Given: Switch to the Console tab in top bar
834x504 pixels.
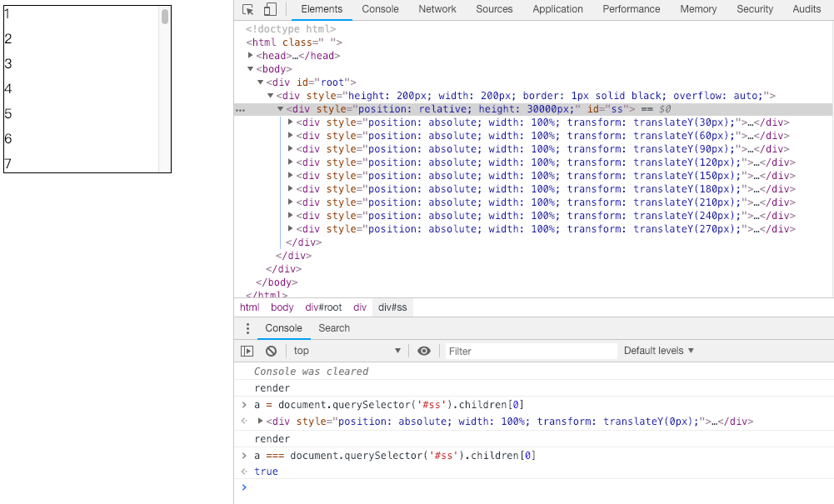Looking at the screenshot, I should click(x=380, y=9).
